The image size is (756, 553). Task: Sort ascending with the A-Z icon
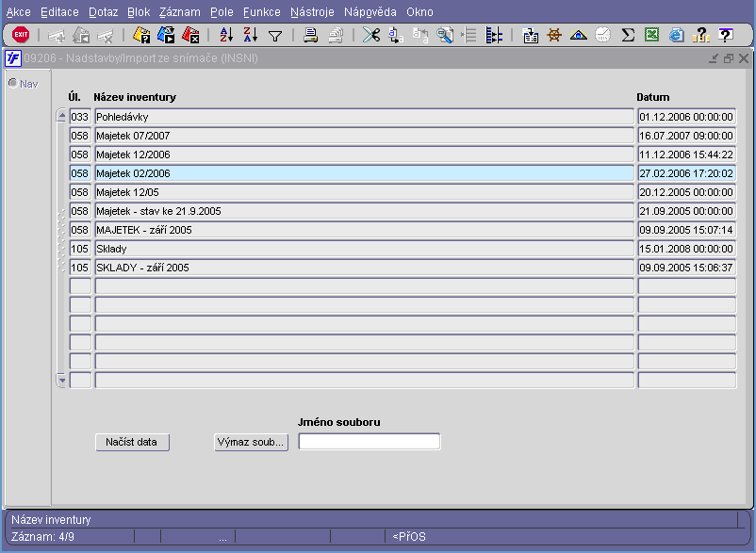point(226,35)
